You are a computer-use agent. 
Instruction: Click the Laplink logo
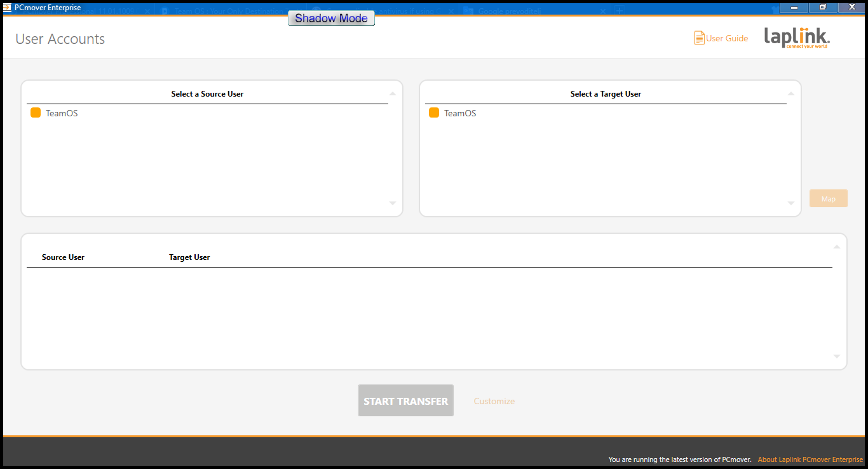pos(797,37)
